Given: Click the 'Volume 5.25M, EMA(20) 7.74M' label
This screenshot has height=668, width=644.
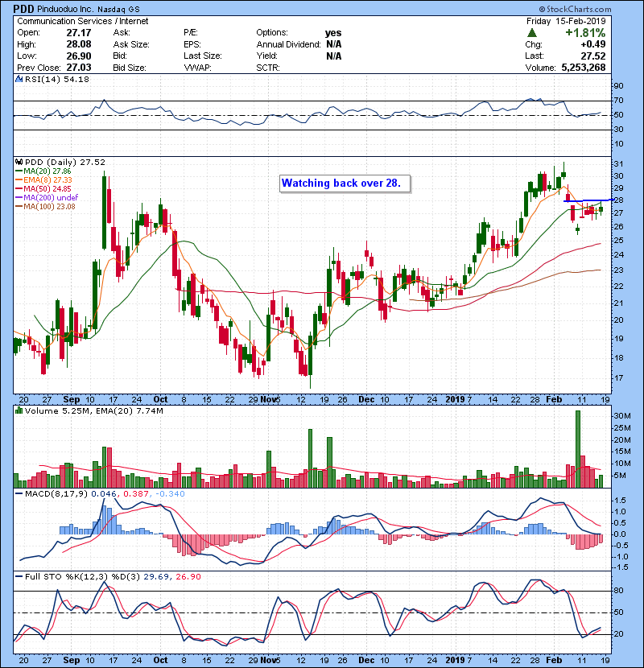Looking at the screenshot, I should pyautogui.click(x=93, y=411).
